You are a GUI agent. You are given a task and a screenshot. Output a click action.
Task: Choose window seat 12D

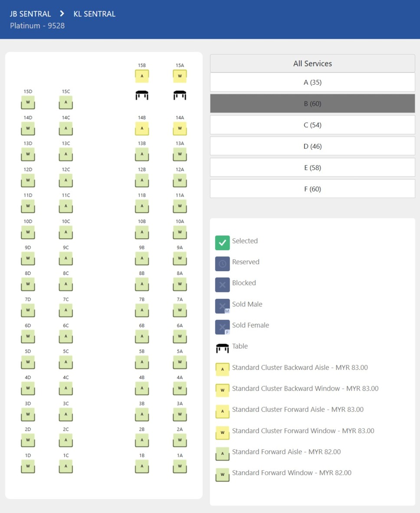(28, 180)
